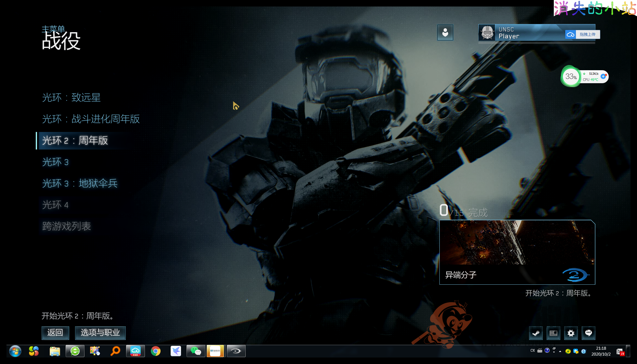Click the plus icon on the monitor widget
The image size is (637, 364).
tap(604, 76)
